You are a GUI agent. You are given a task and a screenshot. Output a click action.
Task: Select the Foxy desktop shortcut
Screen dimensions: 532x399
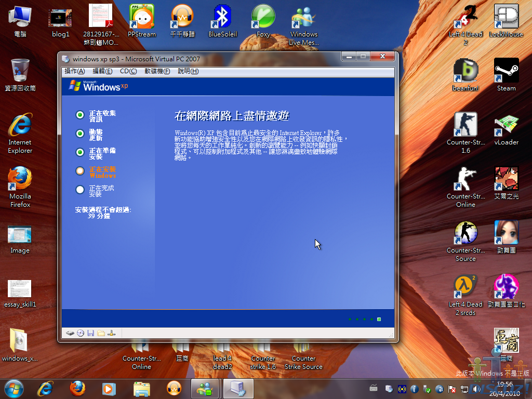263,20
